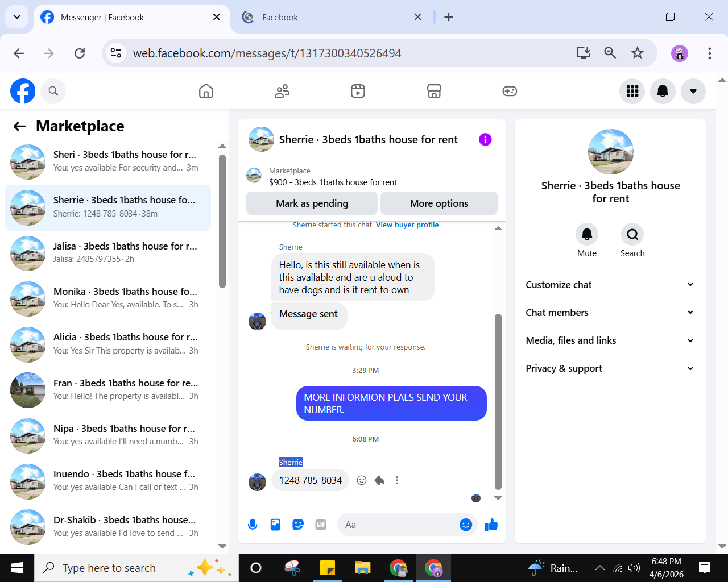Click Mark as pending button
Viewport: 728px width, 582px height.
312,203
